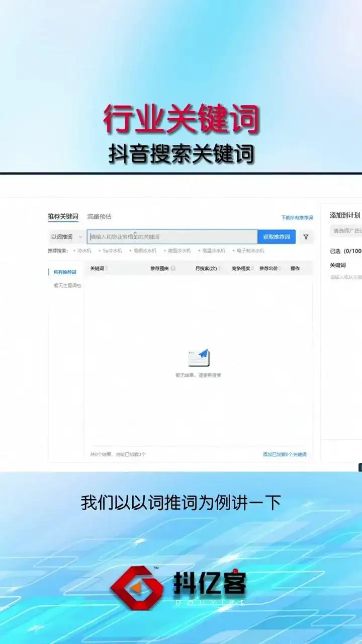The width and height of the screenshot is (362, 644).
Task: Click the keyword entry box under 关键词
Action: pyautogui.click(x=346, y=277)
